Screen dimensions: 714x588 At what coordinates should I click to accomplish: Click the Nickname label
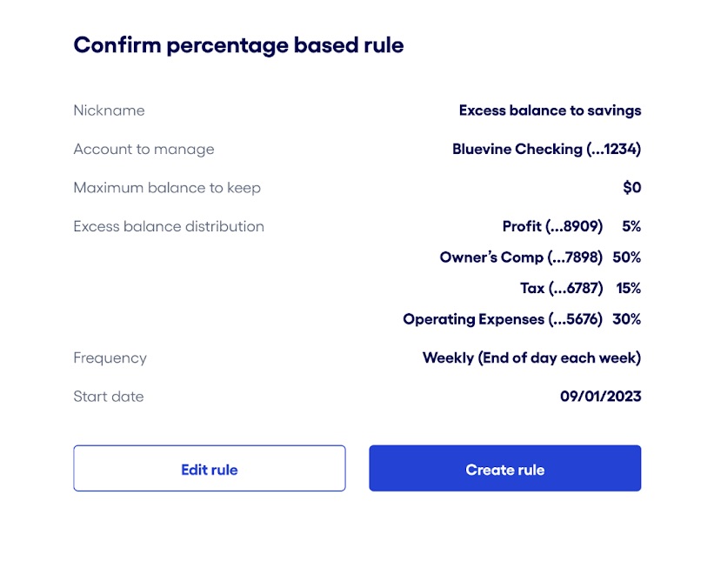coord(109,110)
